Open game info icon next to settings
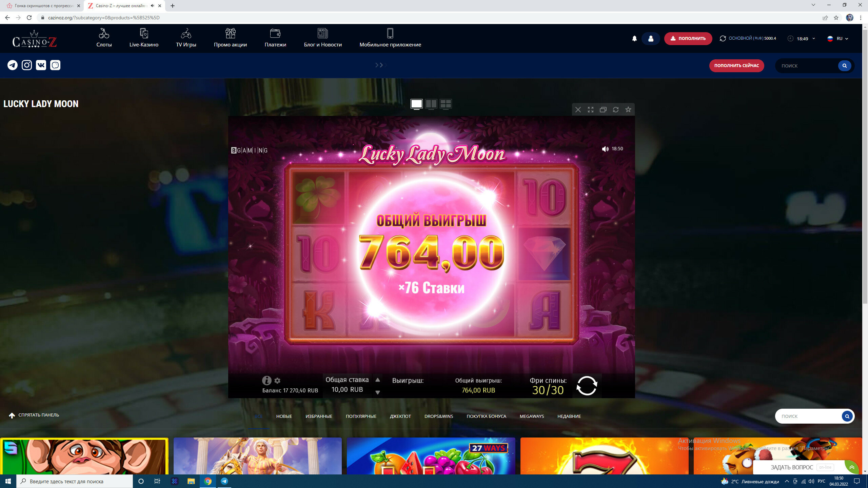 [267, 381]
